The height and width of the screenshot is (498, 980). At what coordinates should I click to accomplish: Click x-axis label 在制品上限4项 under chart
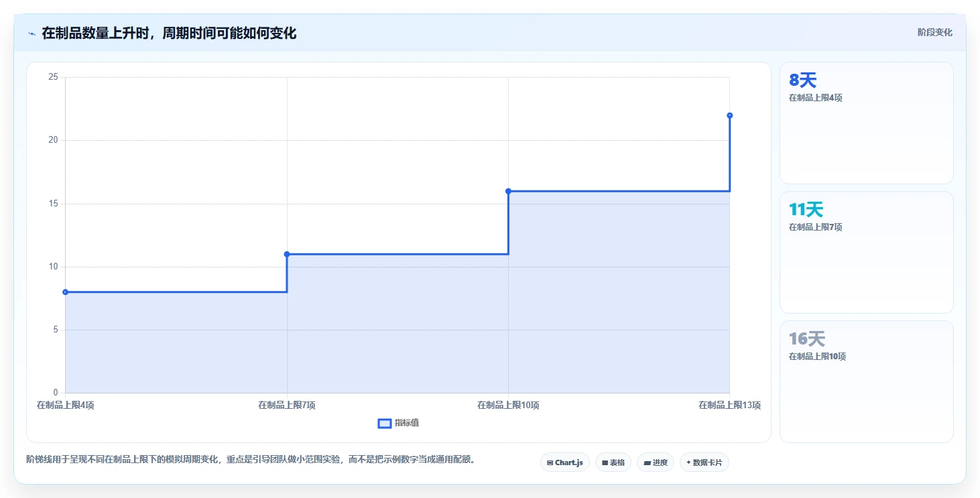coord(65,405)
